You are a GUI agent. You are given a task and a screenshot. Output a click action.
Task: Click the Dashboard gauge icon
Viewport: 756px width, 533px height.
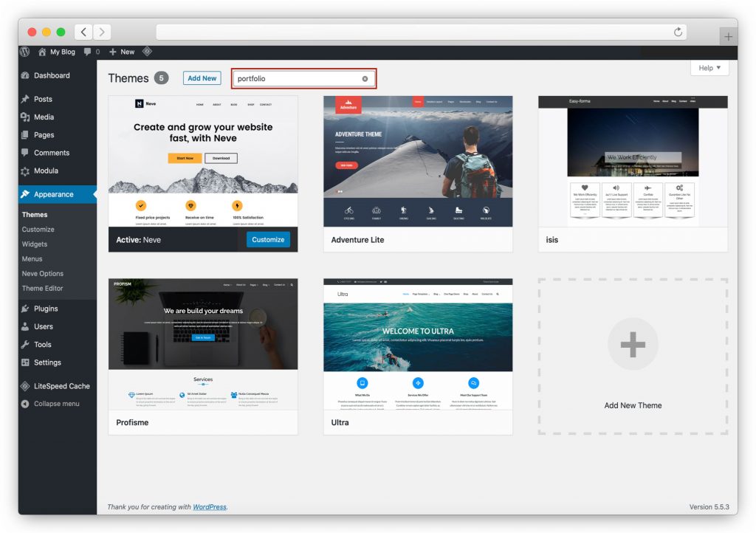tap(25, 75)
